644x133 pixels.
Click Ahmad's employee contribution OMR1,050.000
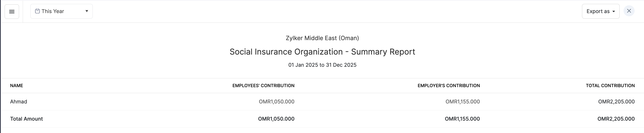click(x=277, y=102)
